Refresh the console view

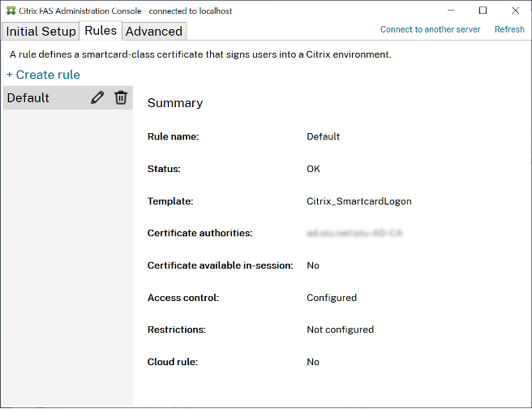509,29
